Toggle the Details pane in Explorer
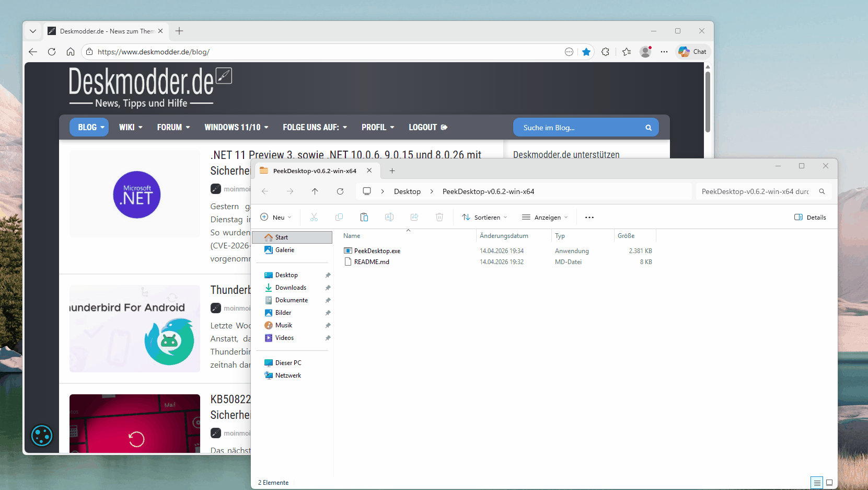This screenshot has width=868, height=490. pyautogui.click(x=810, y=218)
